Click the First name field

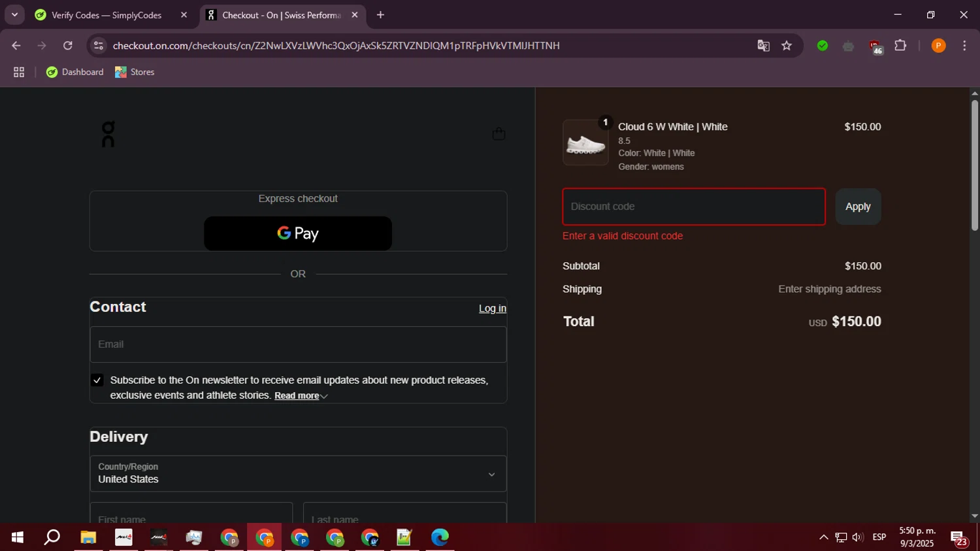pos(191,514)
